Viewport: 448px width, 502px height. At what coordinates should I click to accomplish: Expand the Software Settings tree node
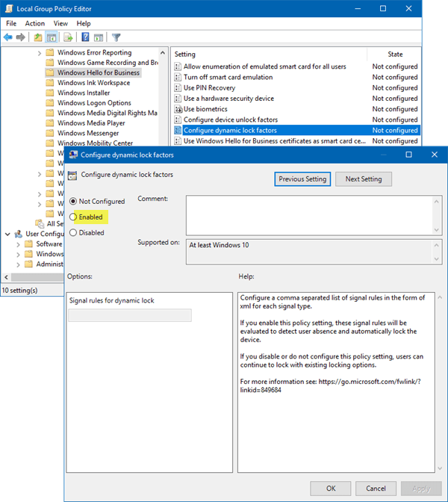tap(18, 244)
